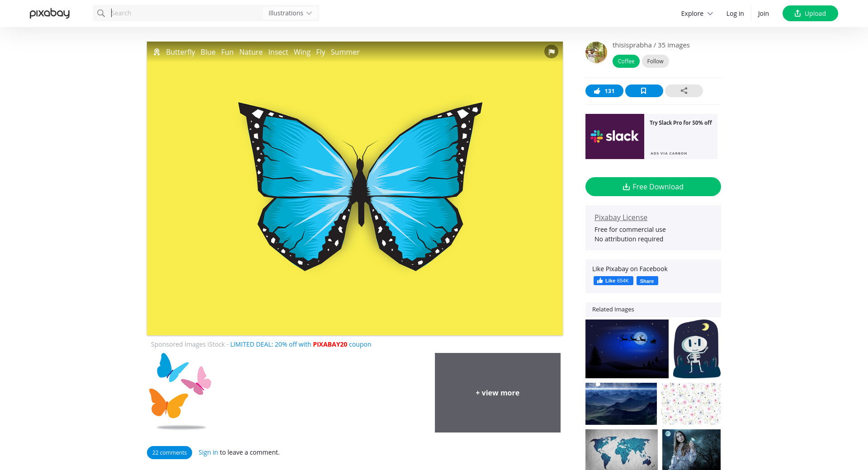Open the Log in menu item

[x=735, y=14]
